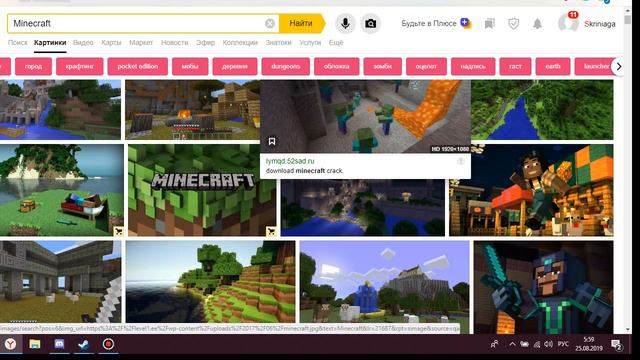Viewport: 640px width, 360px height.
Task: Open the network icon in the system tray
Action: [x=537, y=344]
